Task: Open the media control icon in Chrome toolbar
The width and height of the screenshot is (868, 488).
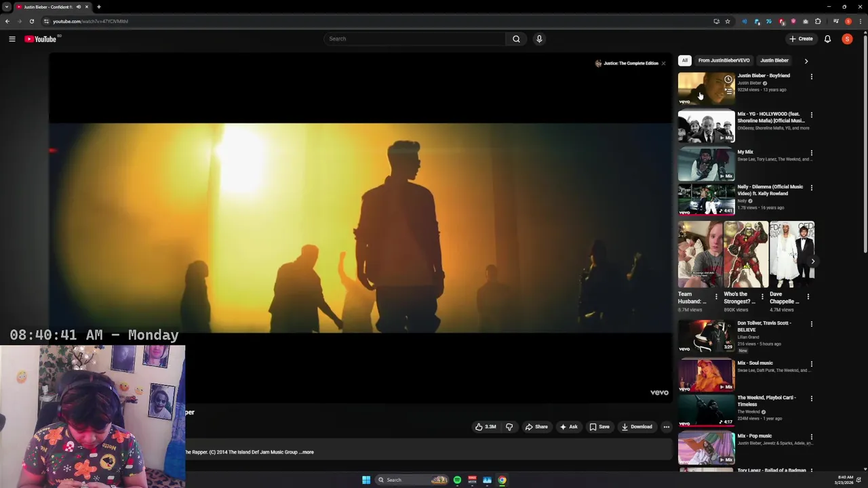Action: [835, 21]
